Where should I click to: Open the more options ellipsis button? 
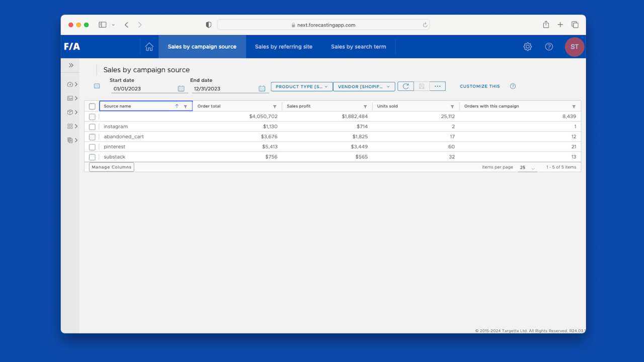coord(437,86)
